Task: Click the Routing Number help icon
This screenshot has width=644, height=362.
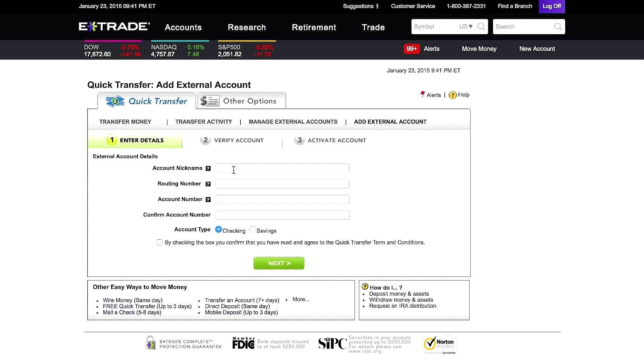Action: click(x=208, y=183)
